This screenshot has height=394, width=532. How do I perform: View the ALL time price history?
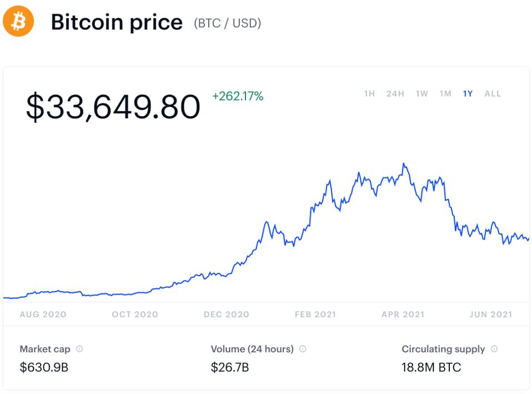pos(493,94)
